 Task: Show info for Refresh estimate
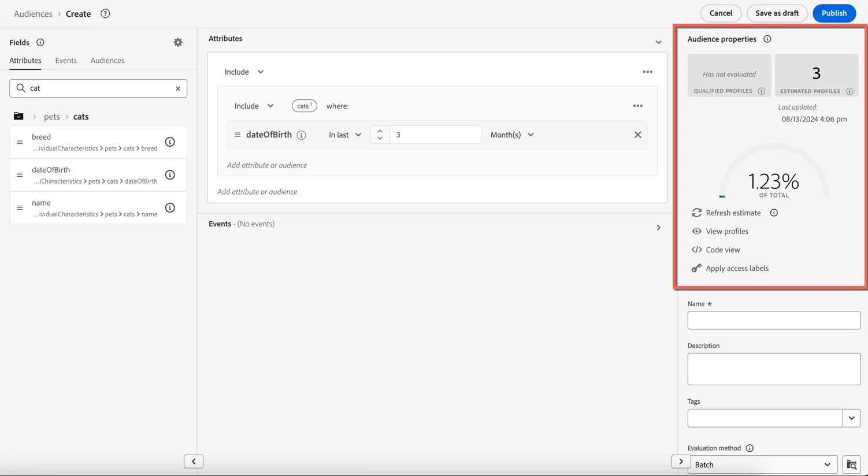tap(774, 213)
